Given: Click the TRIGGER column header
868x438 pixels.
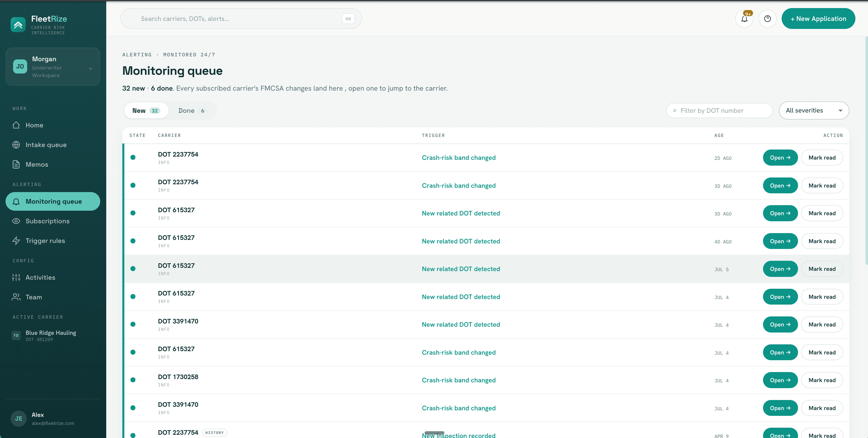Looking at the screenshot, I should (433, 135).
